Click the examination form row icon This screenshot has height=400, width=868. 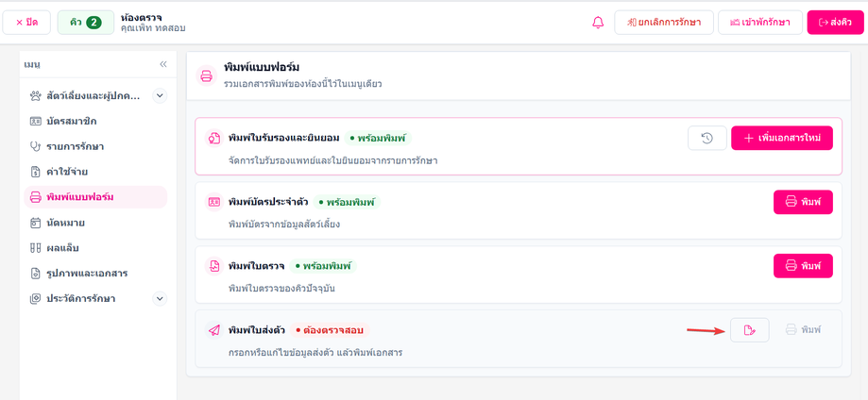point(213,266)
